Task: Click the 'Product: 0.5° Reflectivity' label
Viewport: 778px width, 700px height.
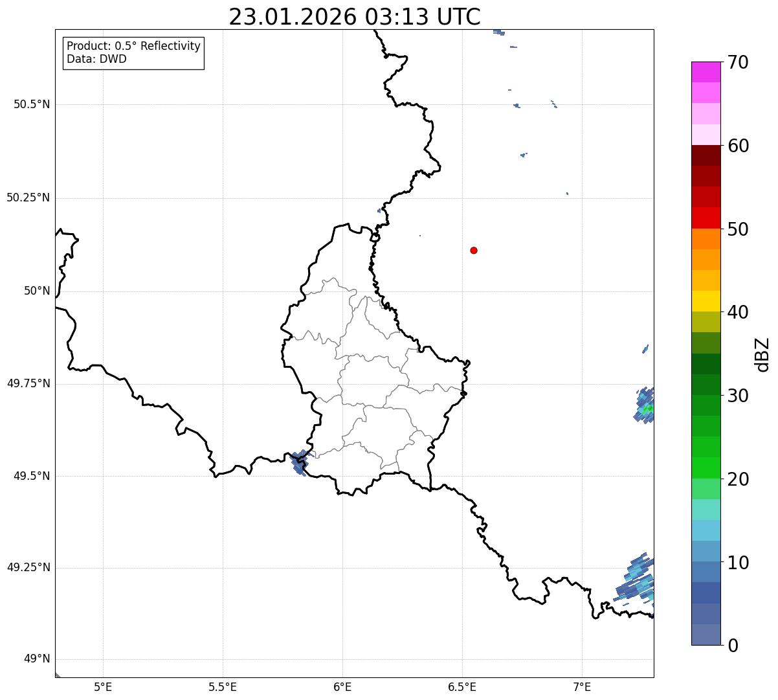Action: (x=134, y=47)
